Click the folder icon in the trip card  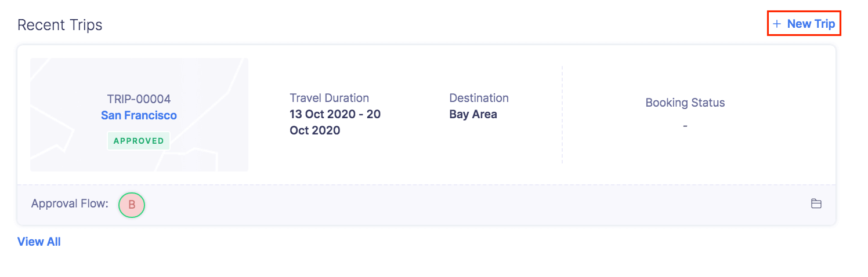[816, 203]
